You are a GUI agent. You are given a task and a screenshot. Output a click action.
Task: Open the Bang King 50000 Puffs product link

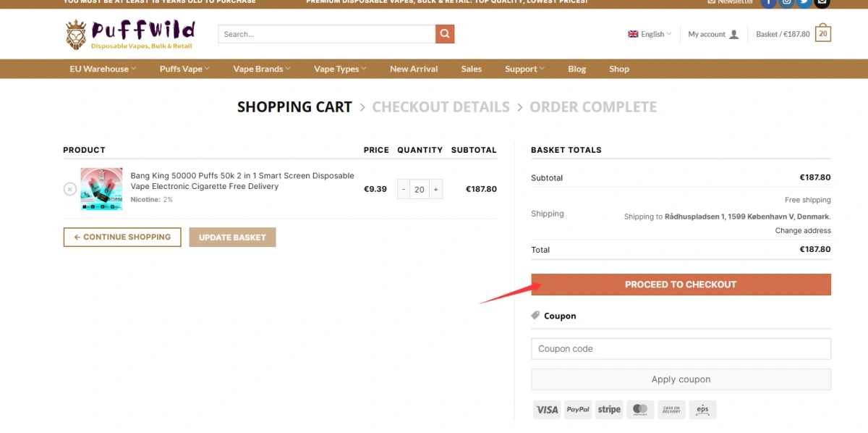[242, 181]
